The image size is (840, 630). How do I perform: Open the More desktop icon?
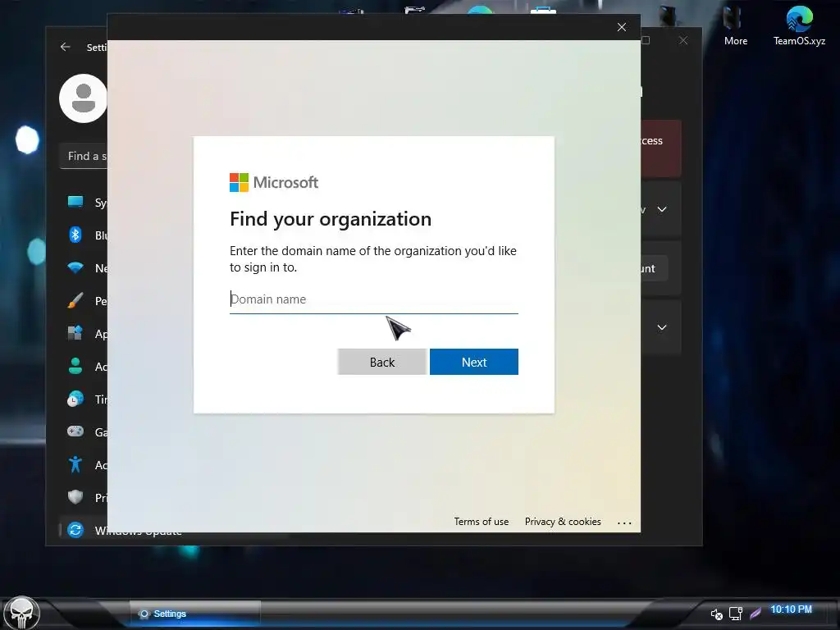point(736,25)
